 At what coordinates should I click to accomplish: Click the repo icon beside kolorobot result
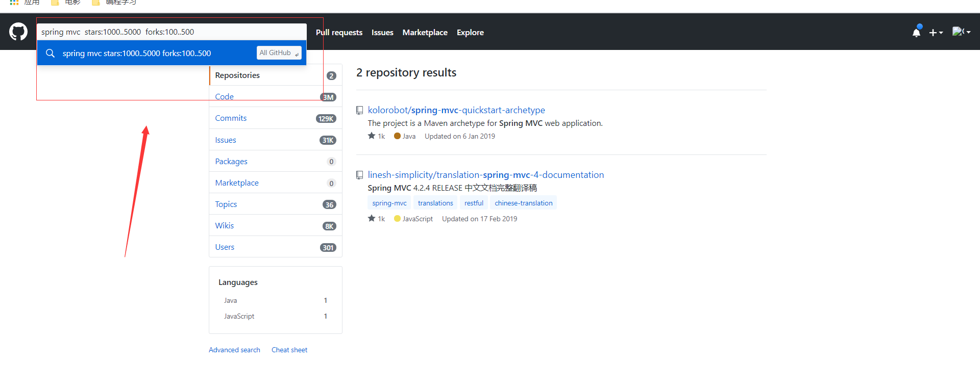359,110
